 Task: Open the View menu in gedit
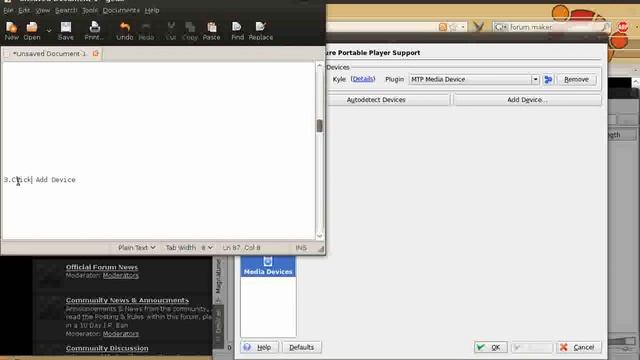point(42,10)
